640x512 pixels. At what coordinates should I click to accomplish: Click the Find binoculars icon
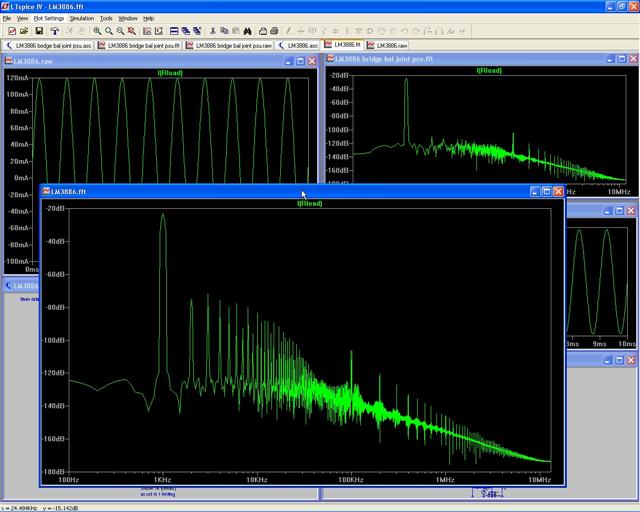[246, 31]
